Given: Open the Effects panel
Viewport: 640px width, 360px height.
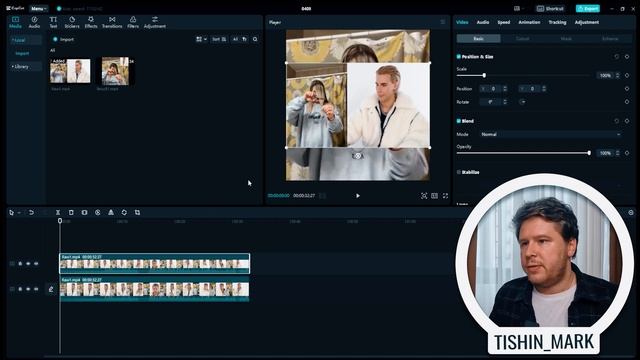Looking at the screenshot, I should [x=91, y=22].
